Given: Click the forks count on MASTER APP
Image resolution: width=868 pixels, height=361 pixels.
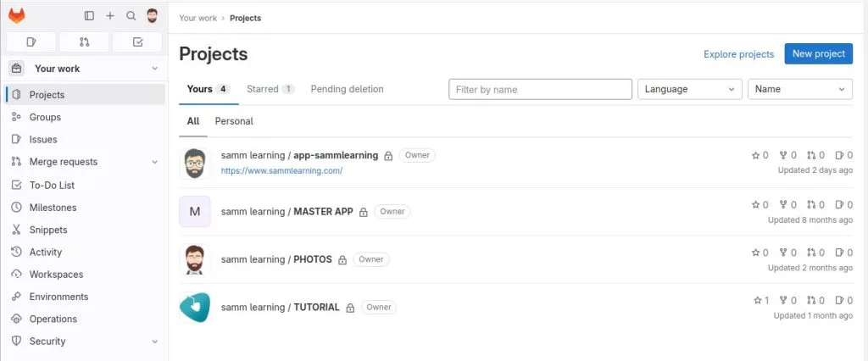Looking at the screenshot, I should (x=787, y=204).
